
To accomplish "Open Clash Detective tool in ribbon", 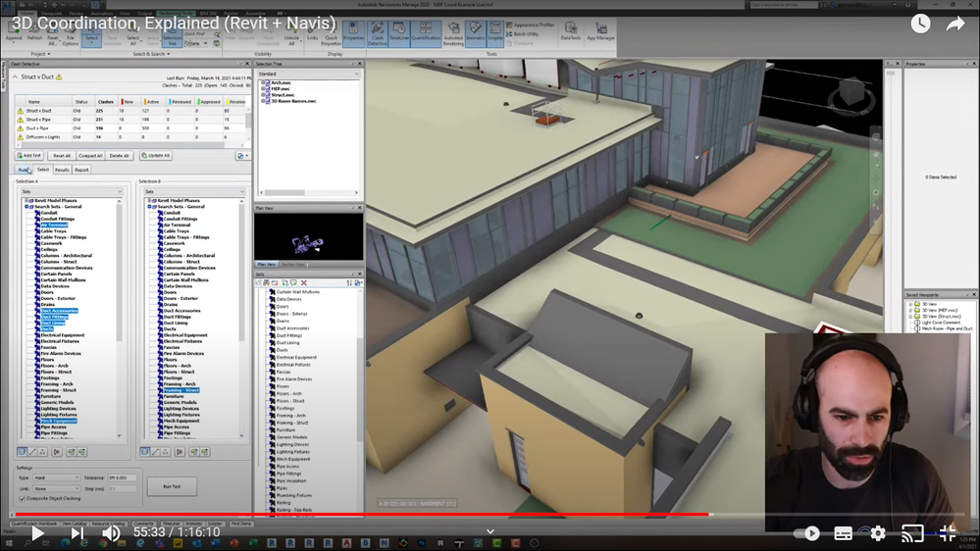I will (377, 33).
